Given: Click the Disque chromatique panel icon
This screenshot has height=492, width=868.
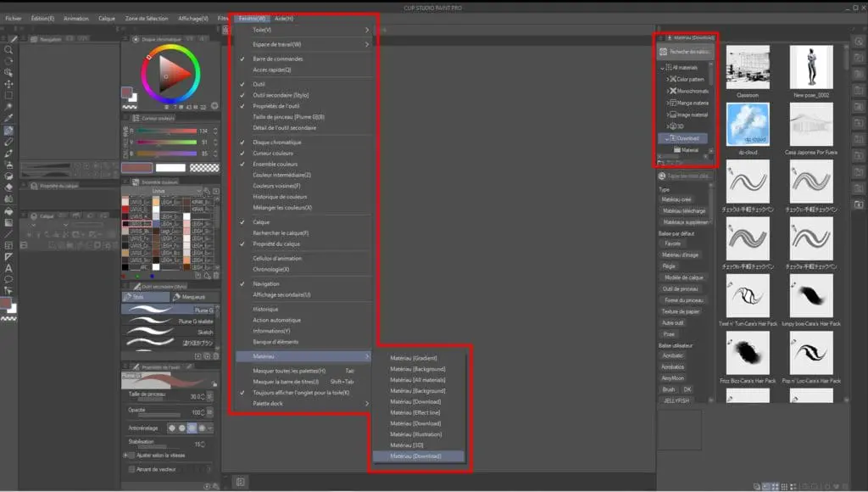Looking at the screenshot, I should tap(136, 39).
